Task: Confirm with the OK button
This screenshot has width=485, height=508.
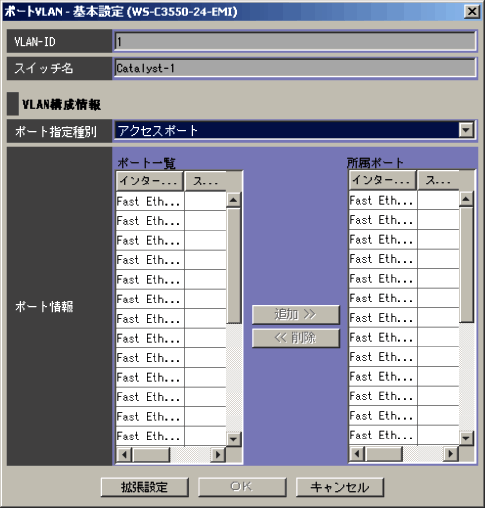Action: tap(242, 487)
